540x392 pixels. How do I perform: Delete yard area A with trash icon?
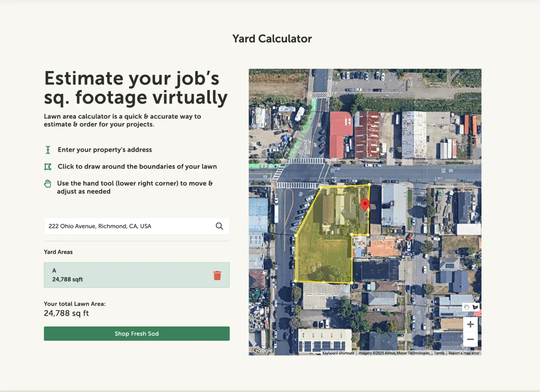coord(217,275)
